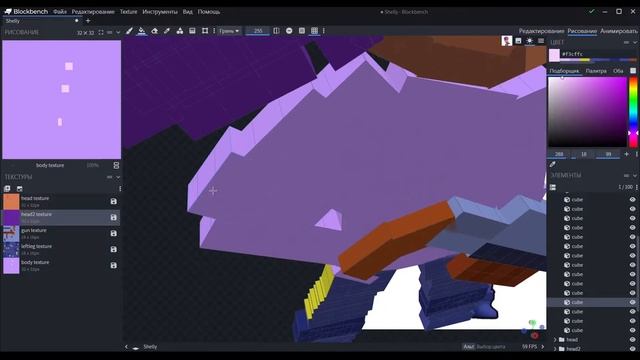
Task: Open the Редактирование menu
Action: point(93,12)
